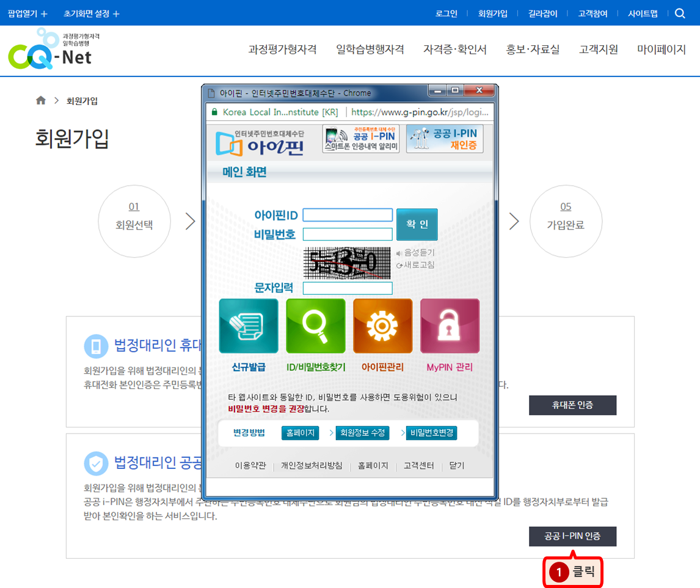Click 회원가입 breadcrumb text

(x=82, y=101)
